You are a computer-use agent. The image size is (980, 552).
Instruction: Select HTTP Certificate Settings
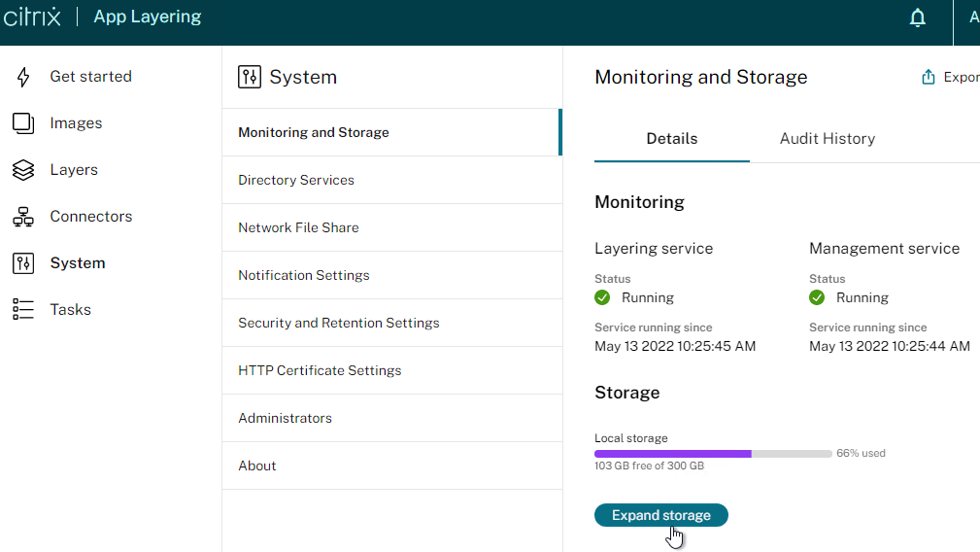pyautogui.click(x=391, y=370)
